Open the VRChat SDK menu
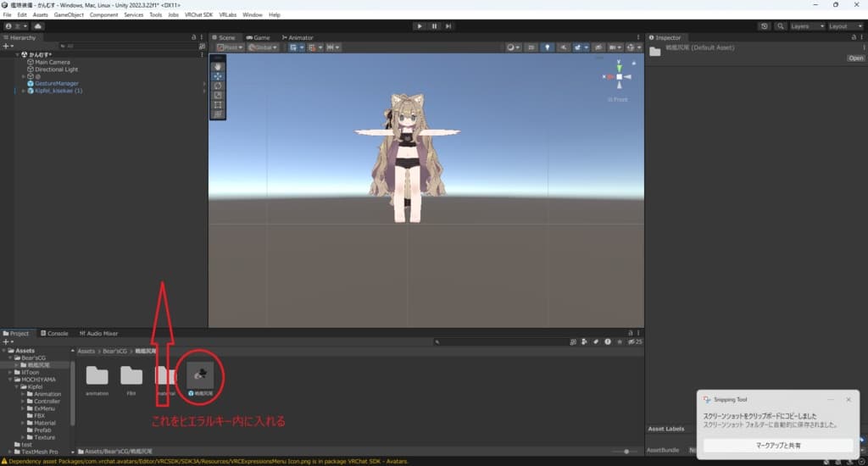 198,15
